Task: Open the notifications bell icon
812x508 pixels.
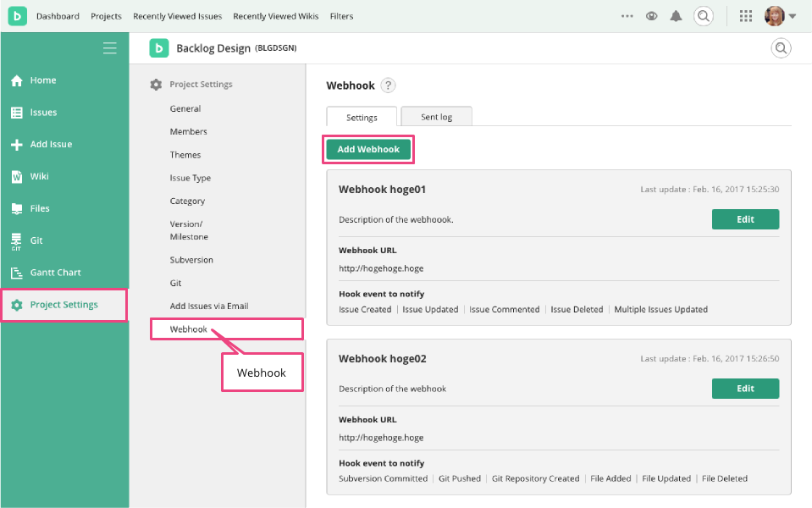Action: pyautogui.click(x=676, y=16)
